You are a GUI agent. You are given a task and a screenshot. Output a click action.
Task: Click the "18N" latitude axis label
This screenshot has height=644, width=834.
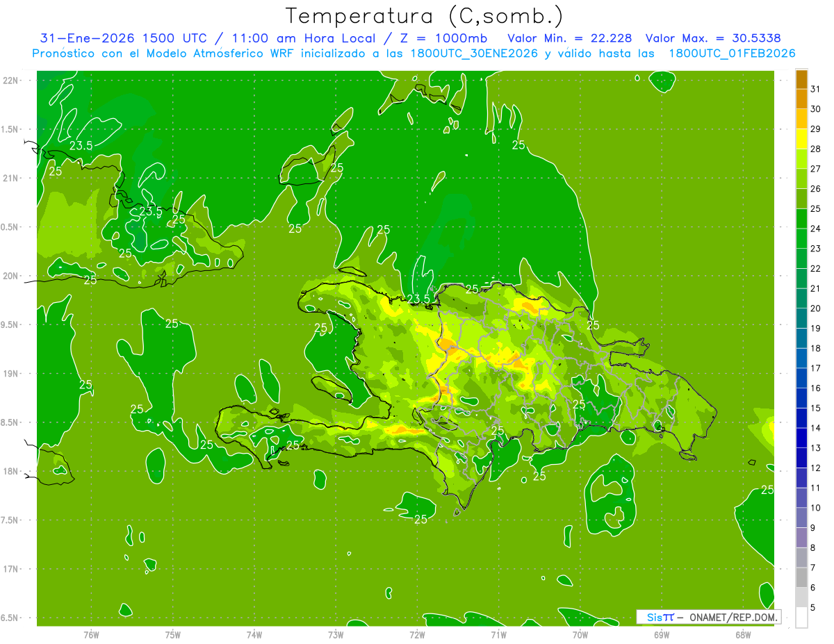click(10, 472)
